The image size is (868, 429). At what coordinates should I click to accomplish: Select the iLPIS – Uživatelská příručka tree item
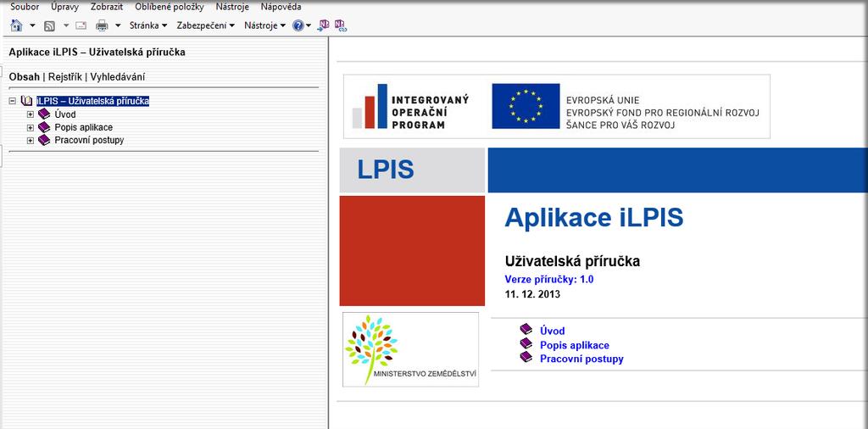93,101
